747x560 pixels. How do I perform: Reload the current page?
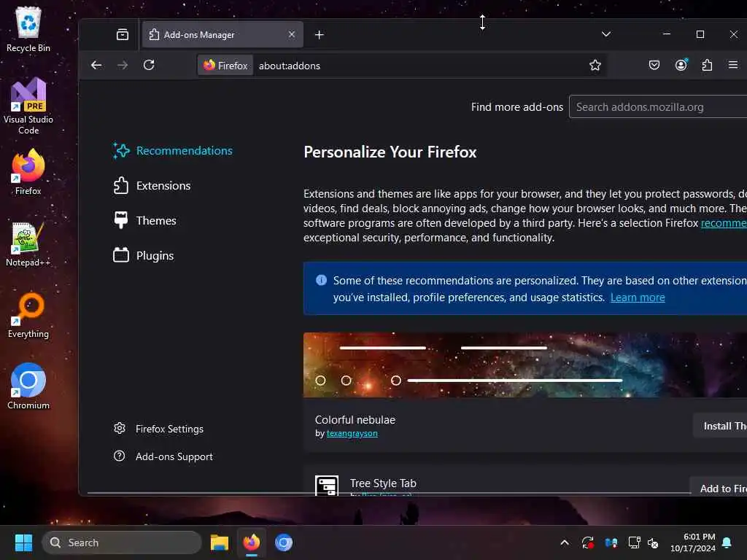(x=149, y=65)
